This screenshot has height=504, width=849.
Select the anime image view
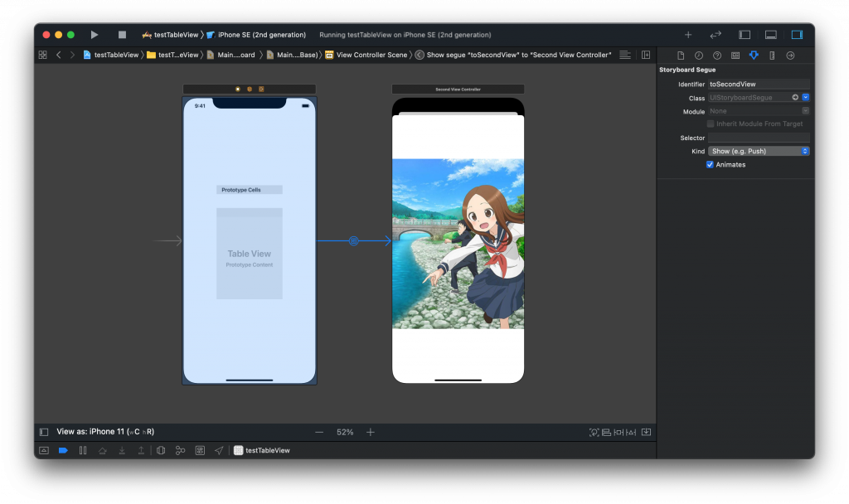click(x=458, y=244)
